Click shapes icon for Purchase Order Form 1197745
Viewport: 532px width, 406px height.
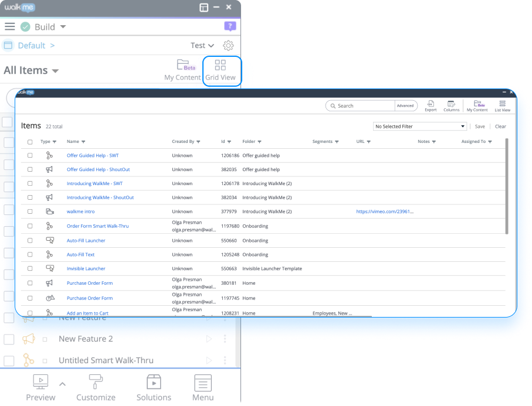click(x=50, y=298)
